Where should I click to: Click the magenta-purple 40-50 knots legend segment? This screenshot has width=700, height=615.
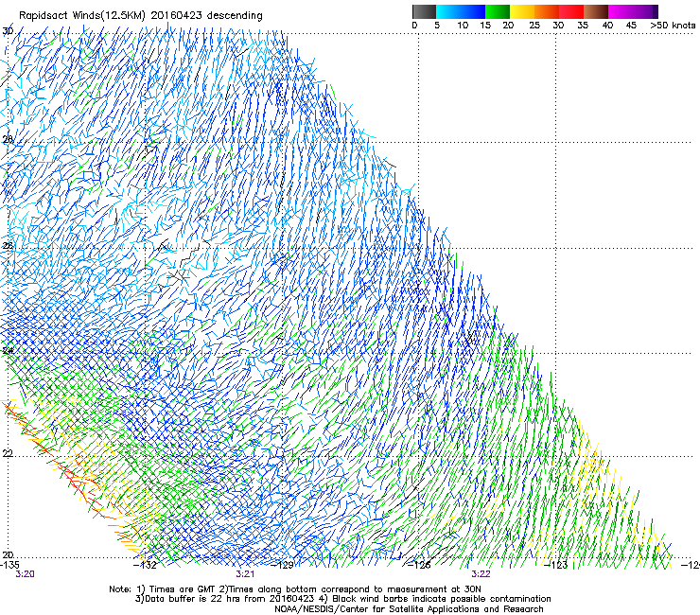pos(633,11)
